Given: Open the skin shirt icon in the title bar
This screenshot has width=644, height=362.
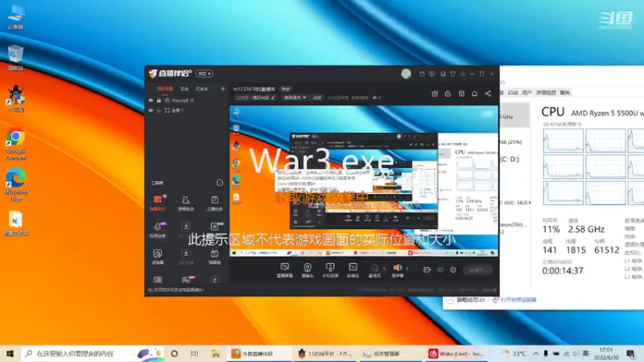Looking at the screenshot, I should [x=452, y=74].
